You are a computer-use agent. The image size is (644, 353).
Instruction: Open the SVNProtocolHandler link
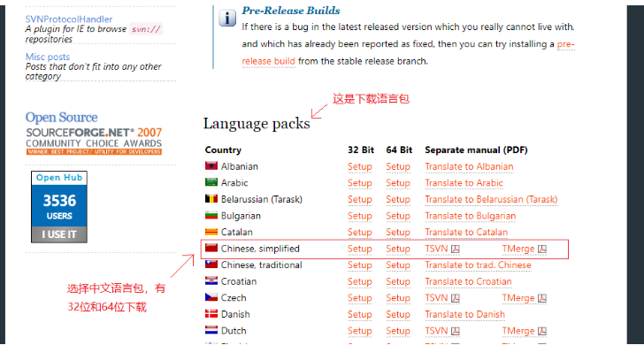pos(69,19)
